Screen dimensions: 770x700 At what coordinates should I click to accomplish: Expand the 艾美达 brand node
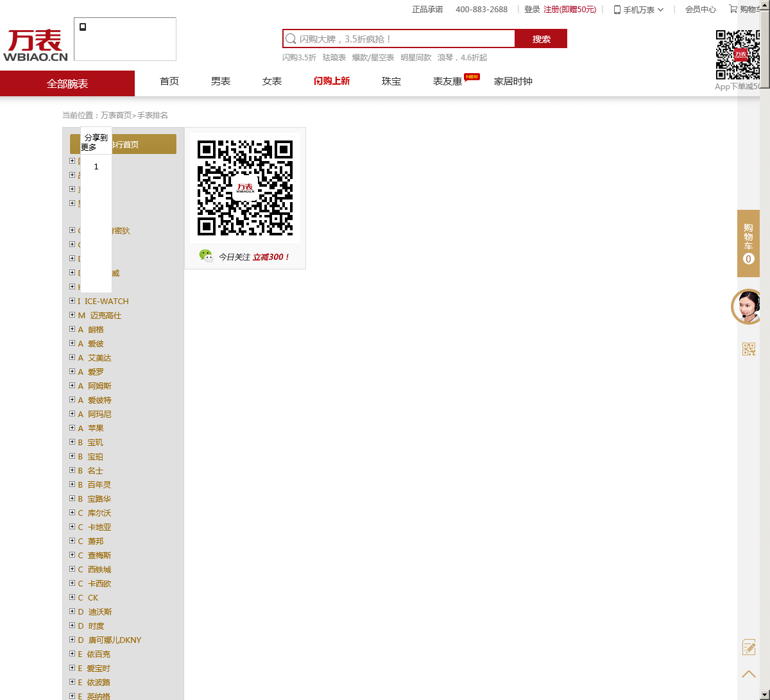73,357
